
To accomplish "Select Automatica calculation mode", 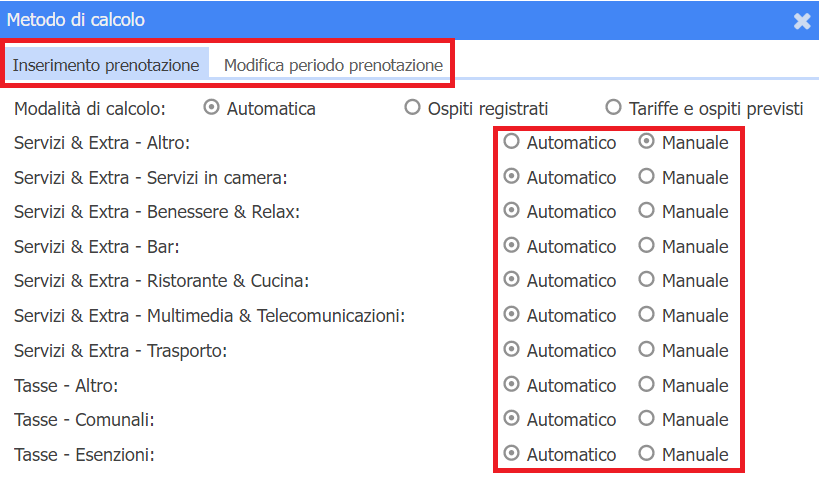I will coord(211,108).
